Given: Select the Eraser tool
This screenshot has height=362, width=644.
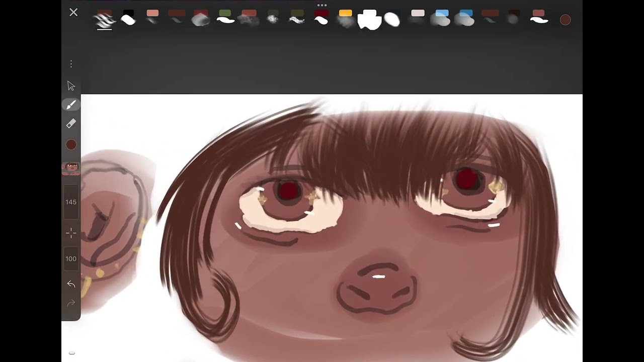Looking at the screenshot, I should [x=71, y=124].
